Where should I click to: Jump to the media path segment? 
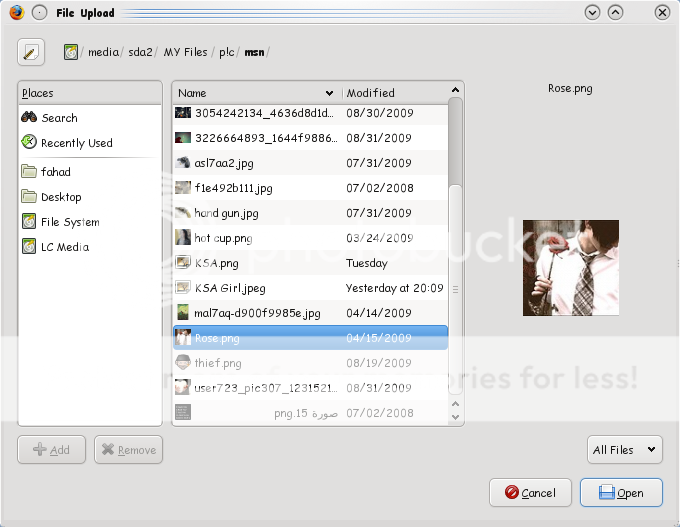pos(102,52)
